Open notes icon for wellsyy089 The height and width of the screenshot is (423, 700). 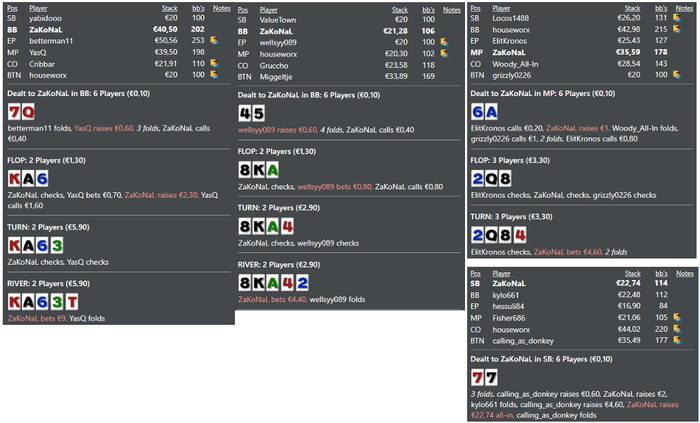(444, 42)
